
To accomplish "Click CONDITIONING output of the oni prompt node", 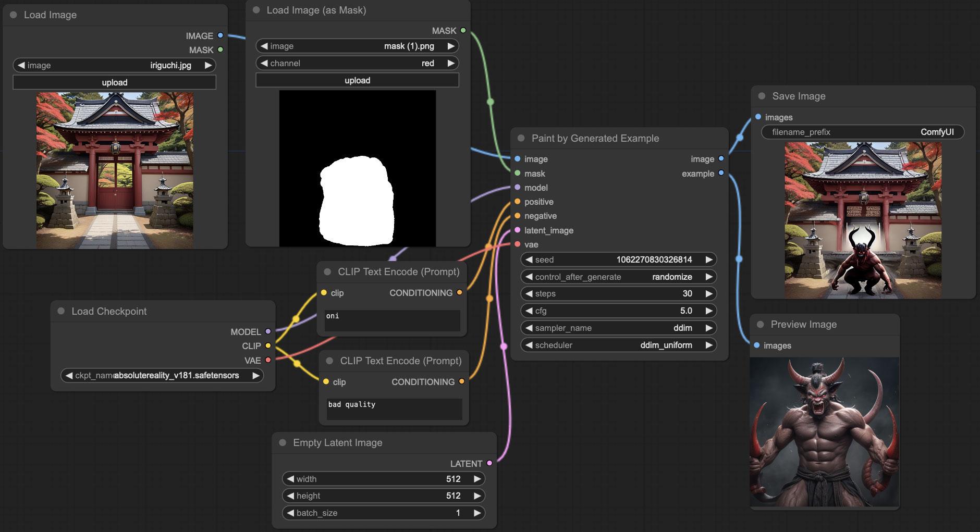I will click(459, 293).
